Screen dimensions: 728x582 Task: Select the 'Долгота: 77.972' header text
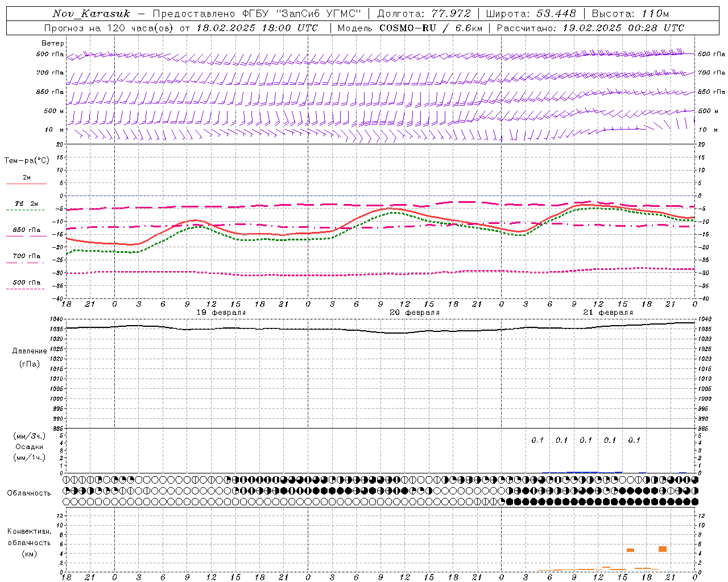click(x=424, y=14)
